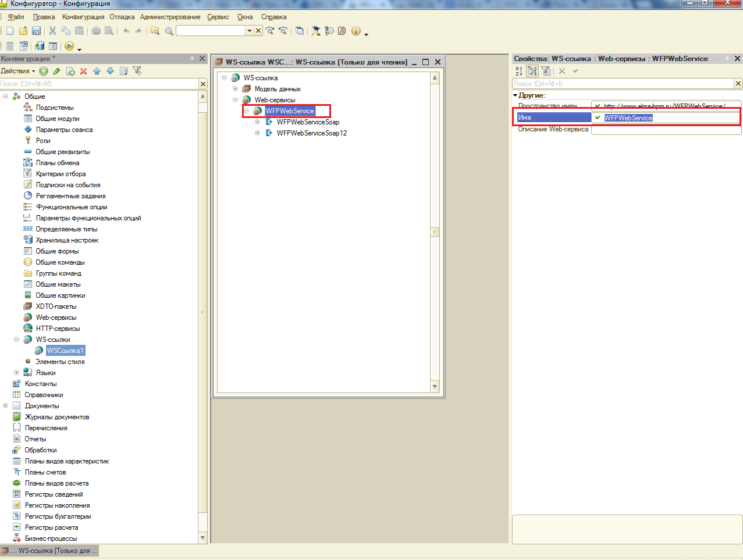Click the Save (floppy disk) toolbar icon
The width and height of the screenshot is (743, 560).
36,31
